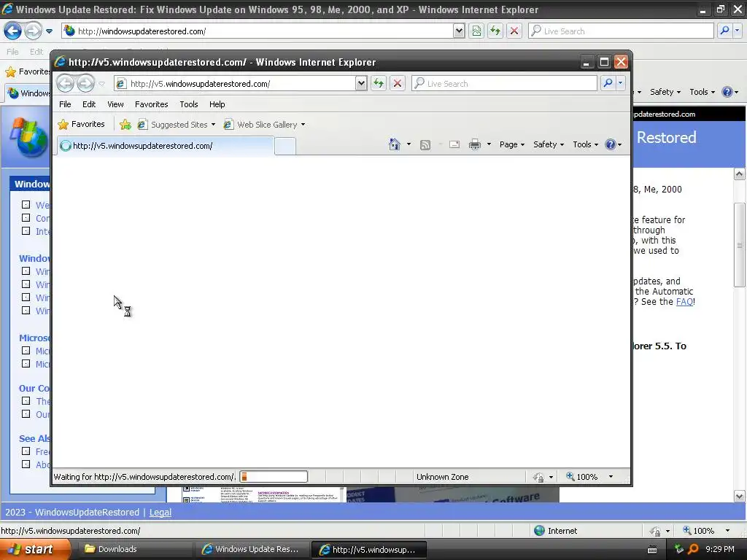Open the Start menu
The height and width of the screenshot is (560, 747).
35,550
